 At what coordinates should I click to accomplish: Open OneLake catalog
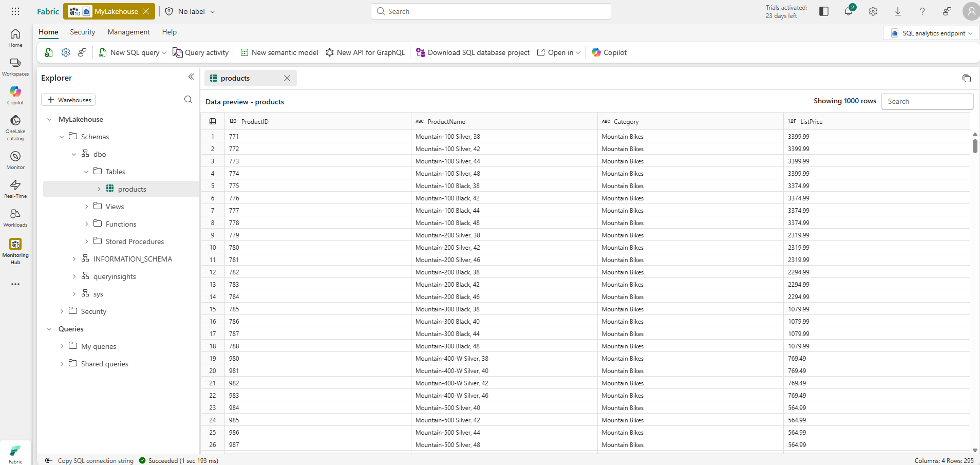pos(15,128)
